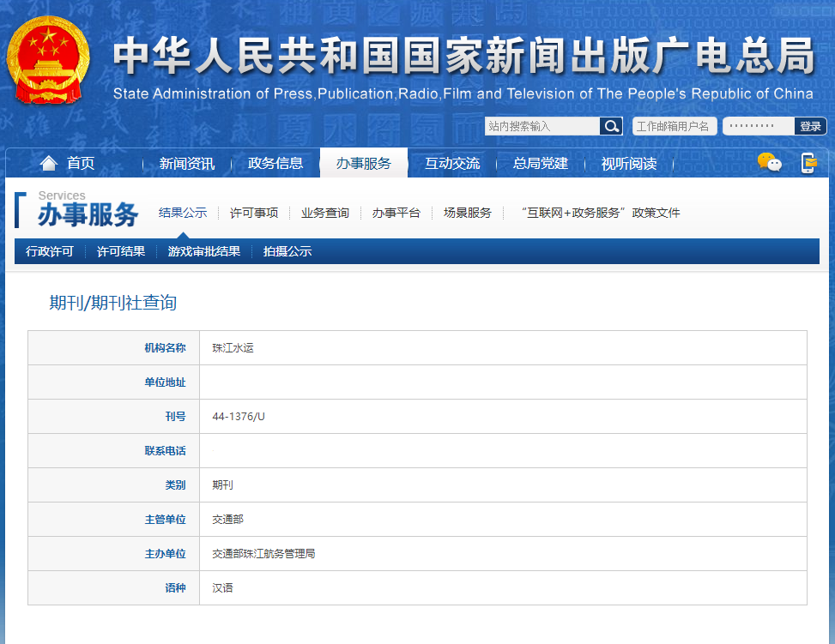Focus the 站内搜索输入 search field

point(542,126)
